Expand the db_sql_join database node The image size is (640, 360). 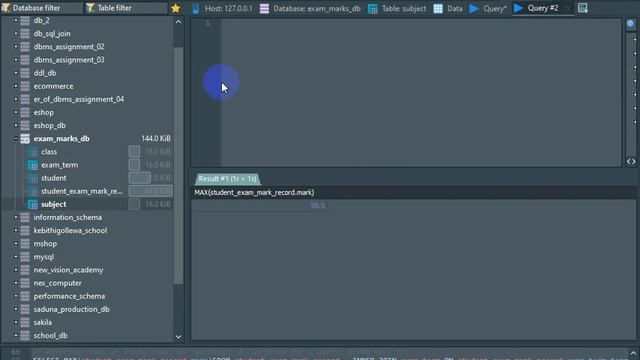[x=16, y=33]
